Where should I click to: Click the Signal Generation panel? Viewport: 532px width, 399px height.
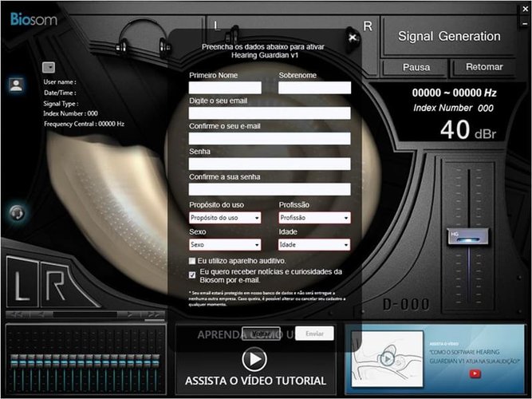[x=449, y=37]
